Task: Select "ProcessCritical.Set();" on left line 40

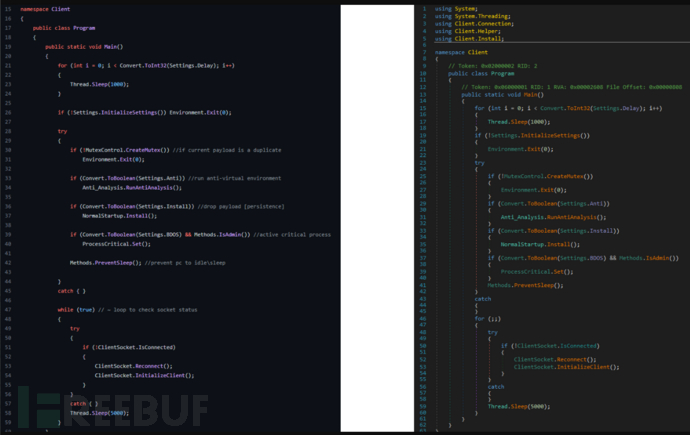Action: tap(116, 244)
